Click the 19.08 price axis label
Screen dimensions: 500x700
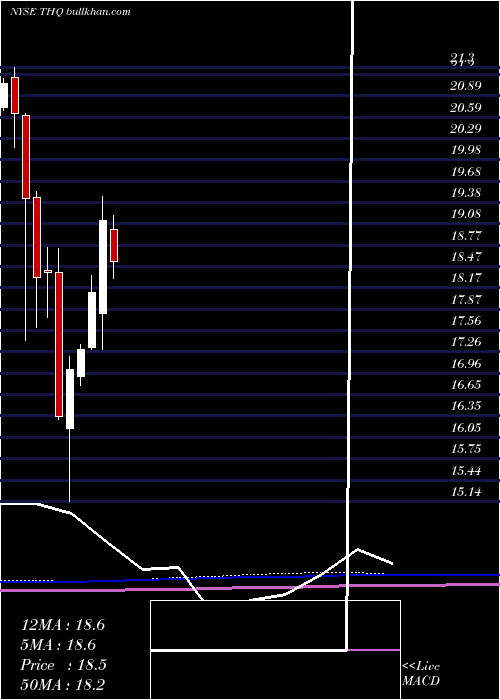coord(466,213)
